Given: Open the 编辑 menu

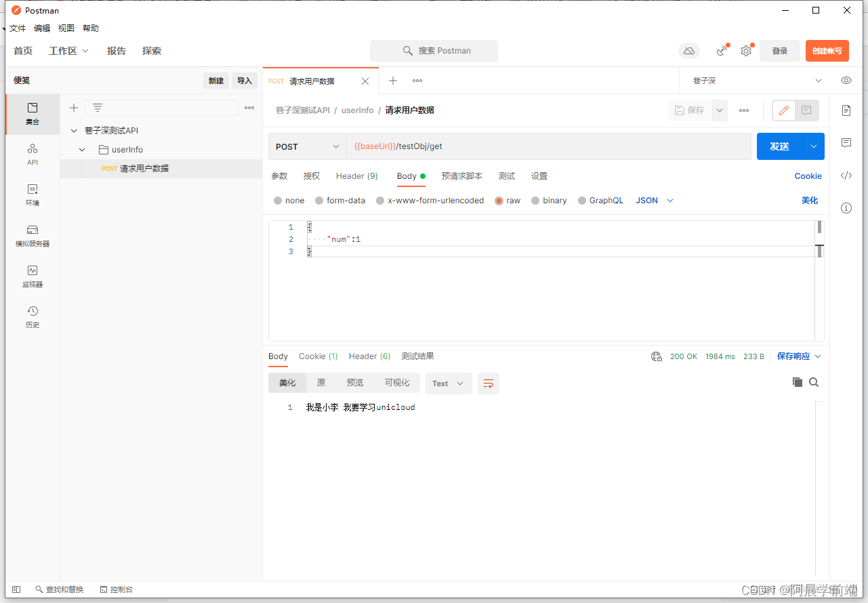Looking at the screenshot, I should pos(42,28).
